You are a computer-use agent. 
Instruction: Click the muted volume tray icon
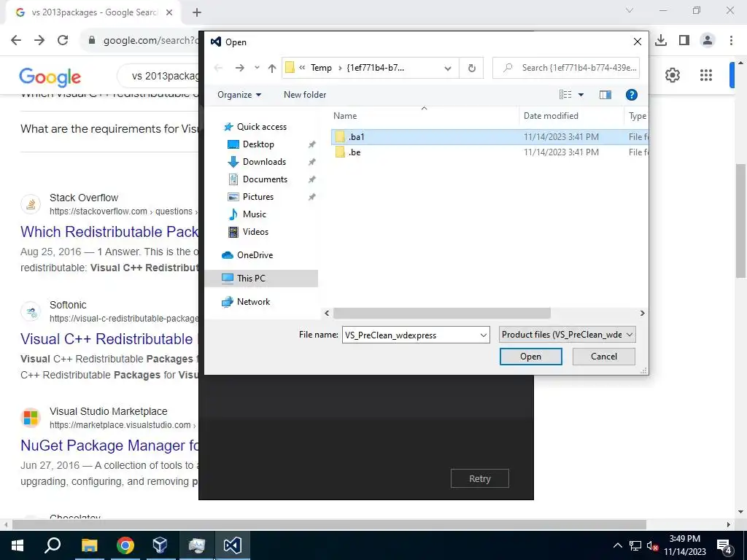click(652, 545)
